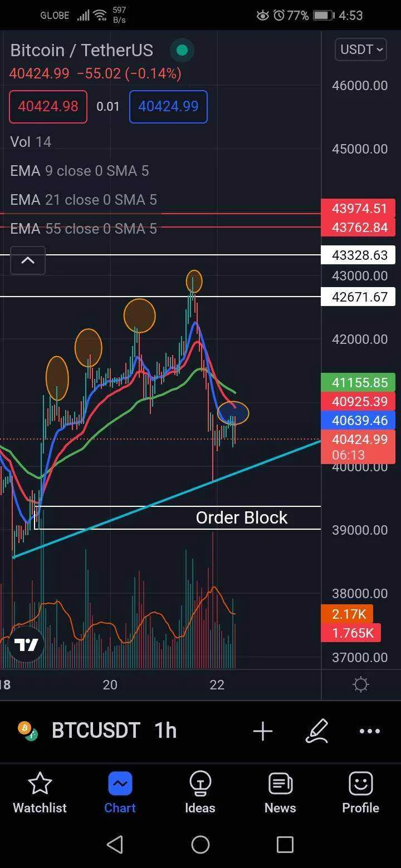Open the USDT currency dropdown
The width and height of the screenshot is (401, 868).
point(361,50)
